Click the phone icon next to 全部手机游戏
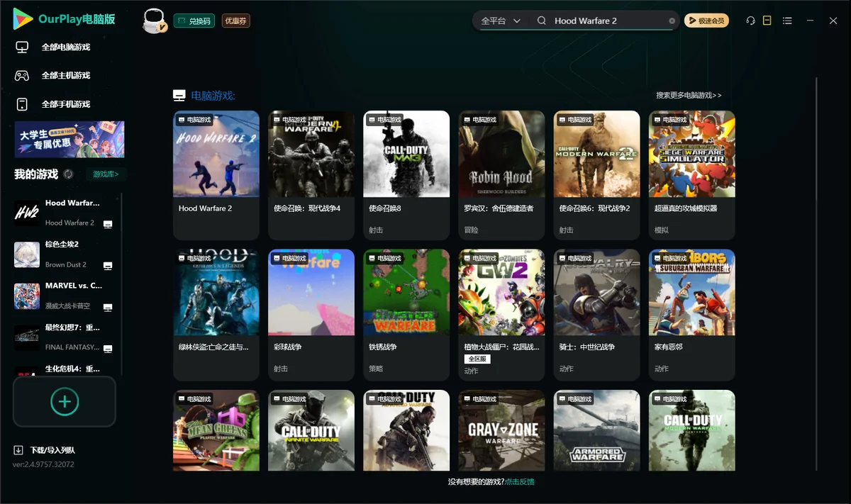The image size is (851, 504). click(22, 104)
